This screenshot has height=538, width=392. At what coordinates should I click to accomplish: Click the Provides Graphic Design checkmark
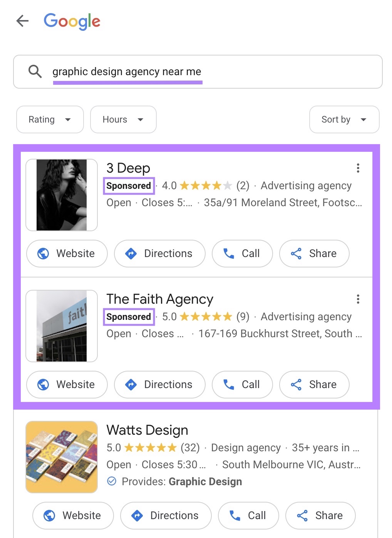coord(112,481)
